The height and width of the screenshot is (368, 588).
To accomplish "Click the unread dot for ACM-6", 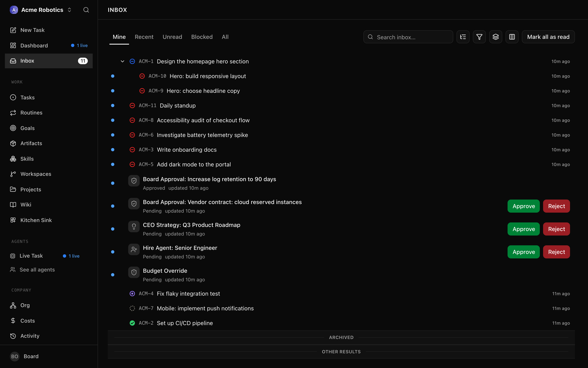I will 113,135.
